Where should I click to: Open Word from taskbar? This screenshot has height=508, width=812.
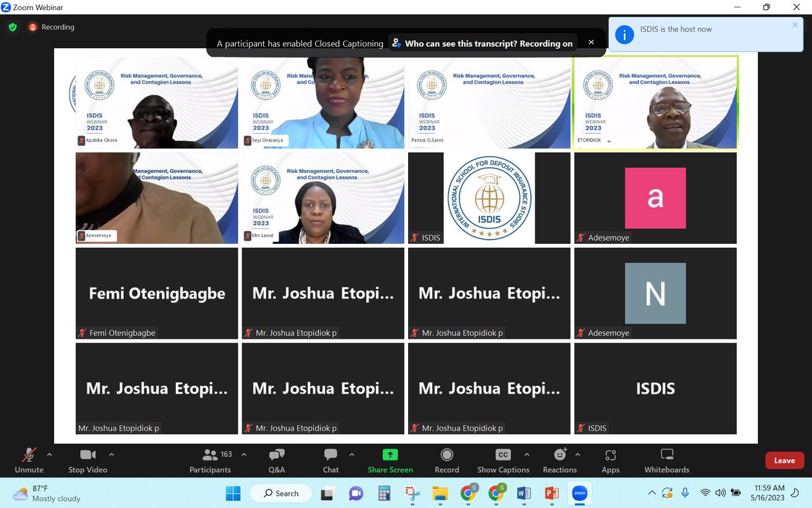tap(524, 493)
